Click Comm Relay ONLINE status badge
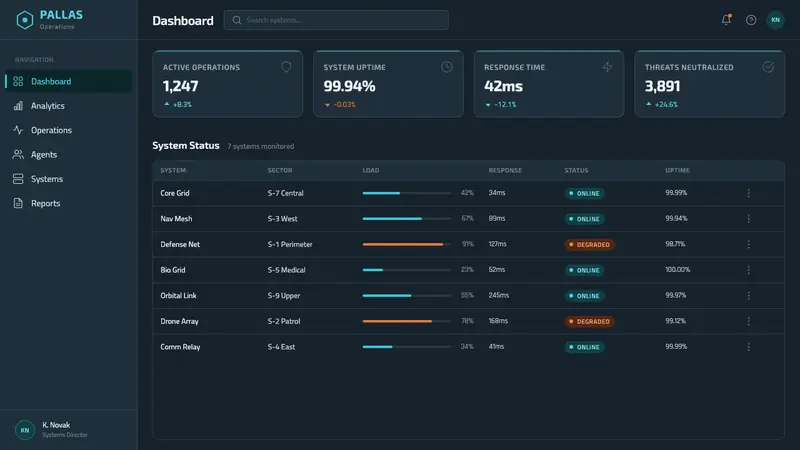Image resolution: width=800 pixels, height=450 pixels. 584,347
